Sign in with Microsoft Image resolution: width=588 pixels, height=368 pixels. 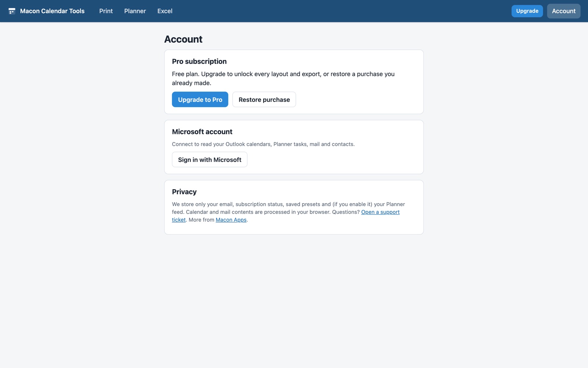[x=209, y=159]
